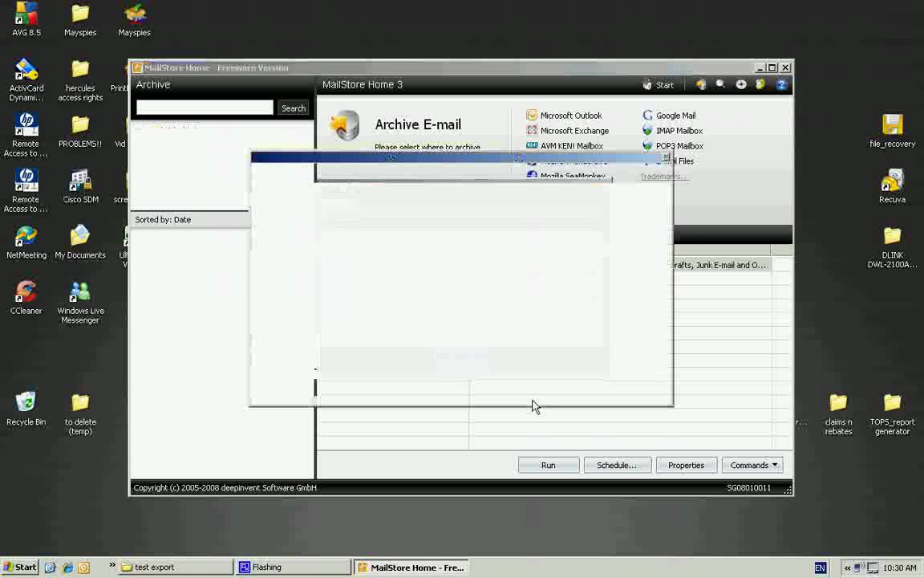This screenshot has height=578, width=924.
Task: Open the archive e-mail toolbar icon
Action: [x=701, y=85]
